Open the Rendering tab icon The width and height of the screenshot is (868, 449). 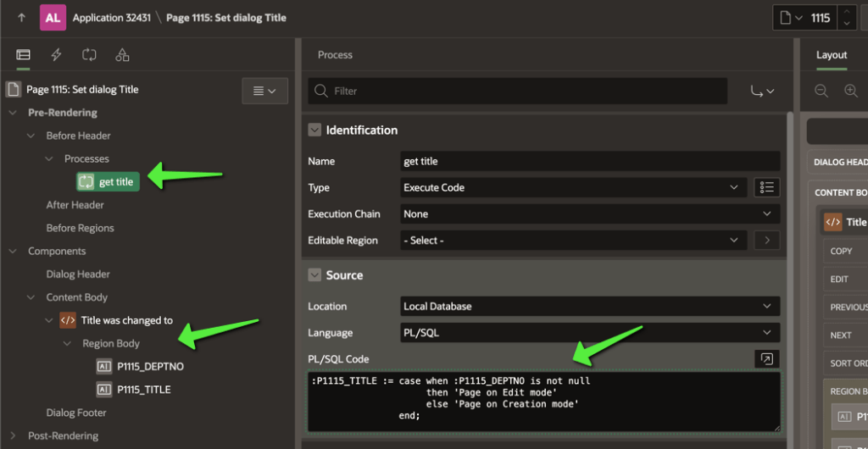[23, 55]
